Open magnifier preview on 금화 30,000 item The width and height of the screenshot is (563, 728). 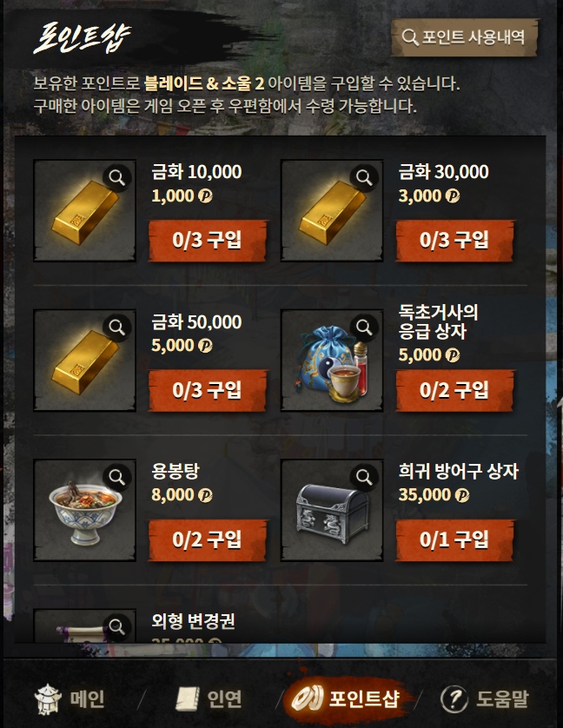coord(364,177)
